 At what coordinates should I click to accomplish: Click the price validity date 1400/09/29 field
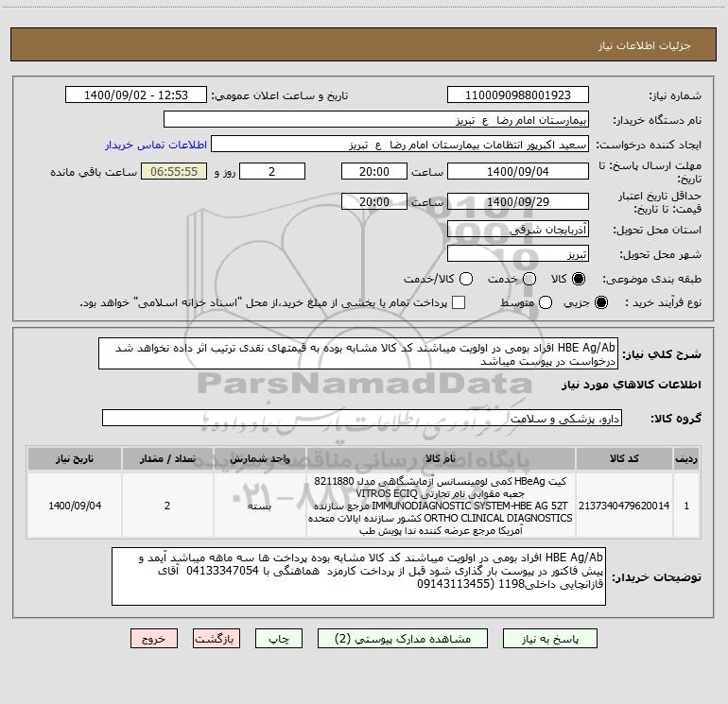coord(518,201)
